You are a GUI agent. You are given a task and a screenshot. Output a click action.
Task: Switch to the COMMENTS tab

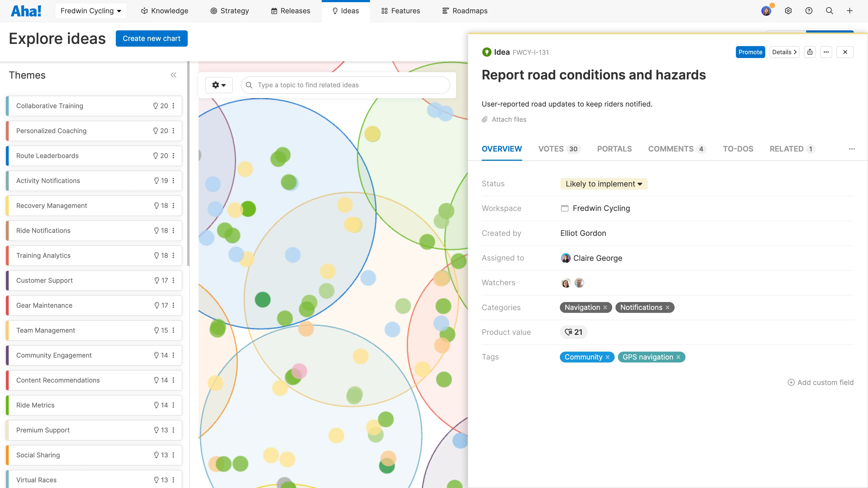671,149
